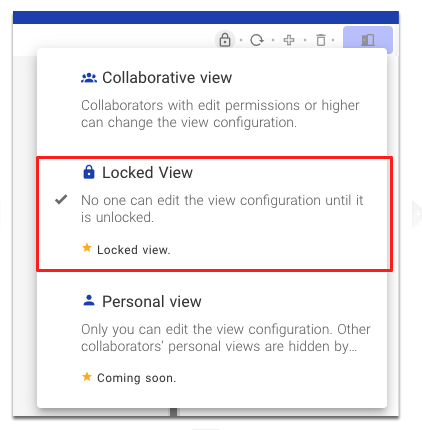
Task: Click the Coming soon. label
Action: coord(137,378)
